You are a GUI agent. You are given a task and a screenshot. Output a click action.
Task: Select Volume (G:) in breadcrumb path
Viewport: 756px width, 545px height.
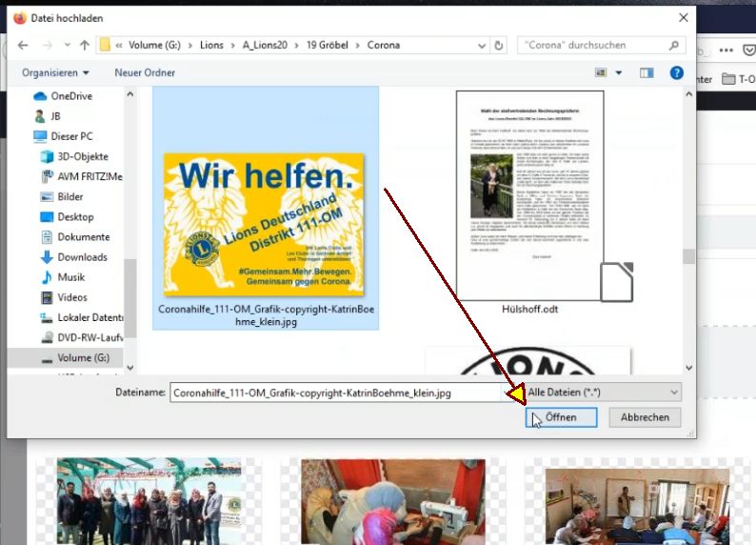click(154, 45)
